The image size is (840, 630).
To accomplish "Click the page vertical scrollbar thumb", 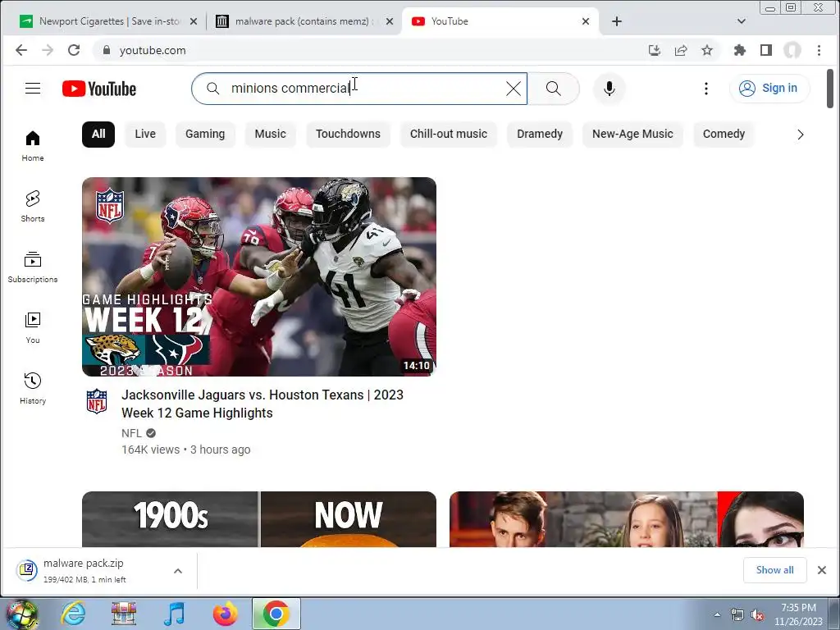I will [x=830, y=89].
